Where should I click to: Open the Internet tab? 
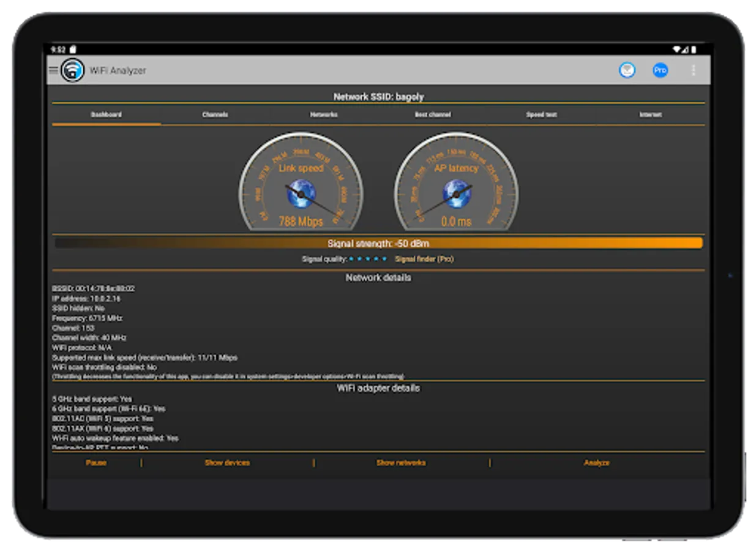coord(650,114)
